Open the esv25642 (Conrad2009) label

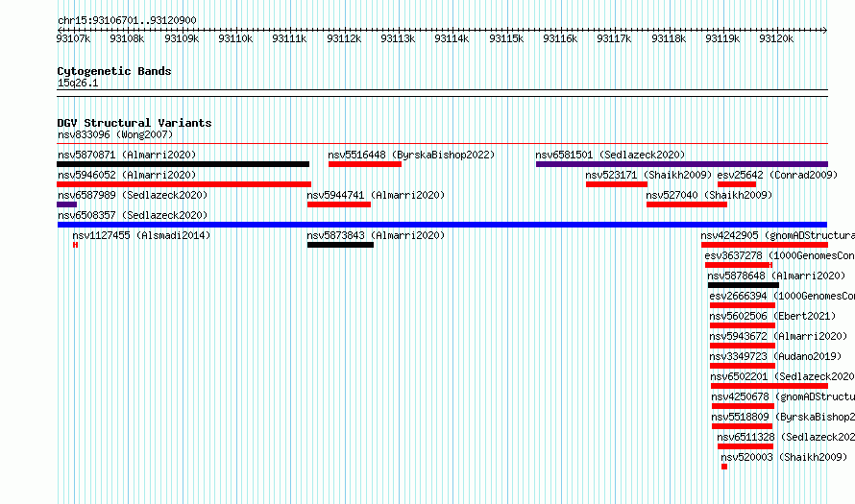coord(777,175)
